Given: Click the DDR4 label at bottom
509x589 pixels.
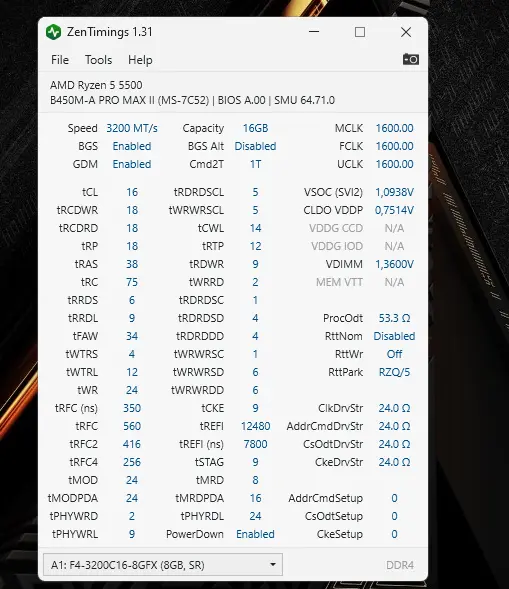Looking at the screenshot, I should coord(400,565).
